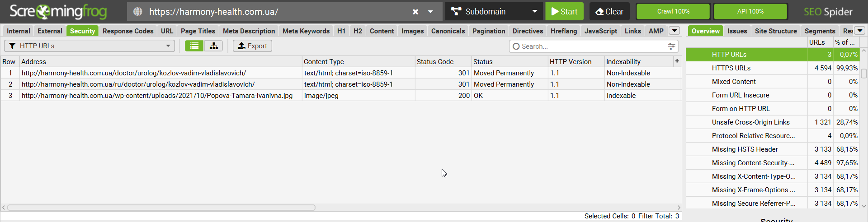Switch to list view icon
Screen dimensions: 868x222
(194, 46)
